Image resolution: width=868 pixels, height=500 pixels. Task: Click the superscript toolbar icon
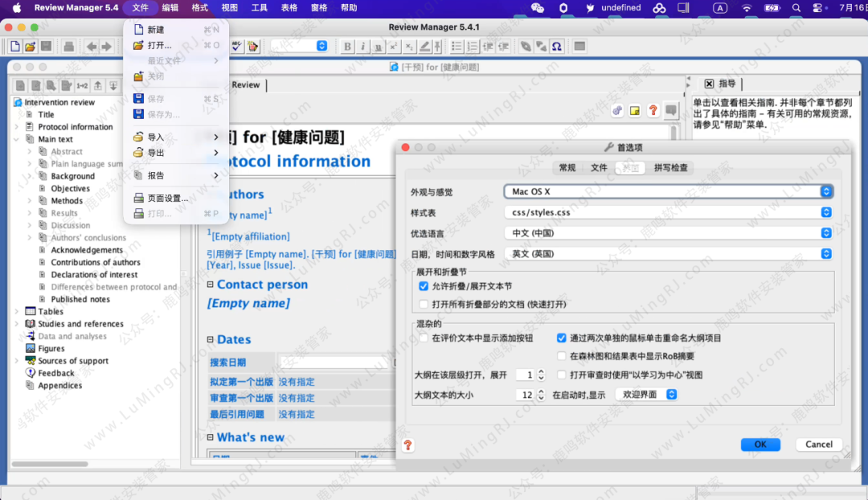(x=393, y=47)
